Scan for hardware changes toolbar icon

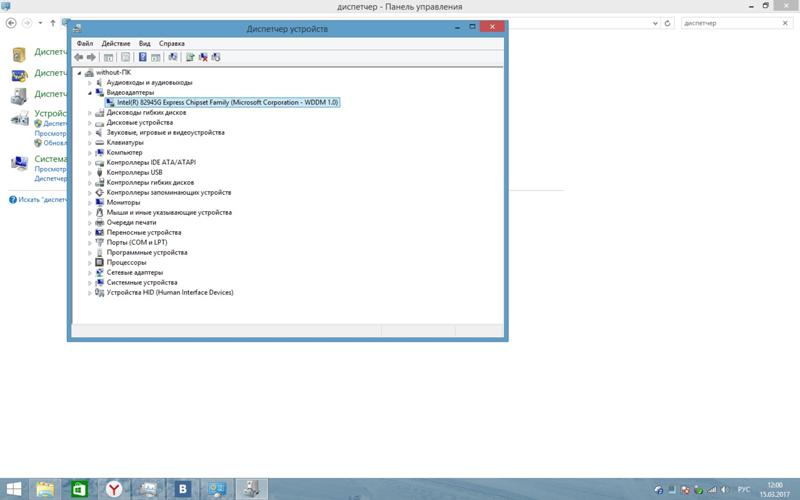coord(173,57)
